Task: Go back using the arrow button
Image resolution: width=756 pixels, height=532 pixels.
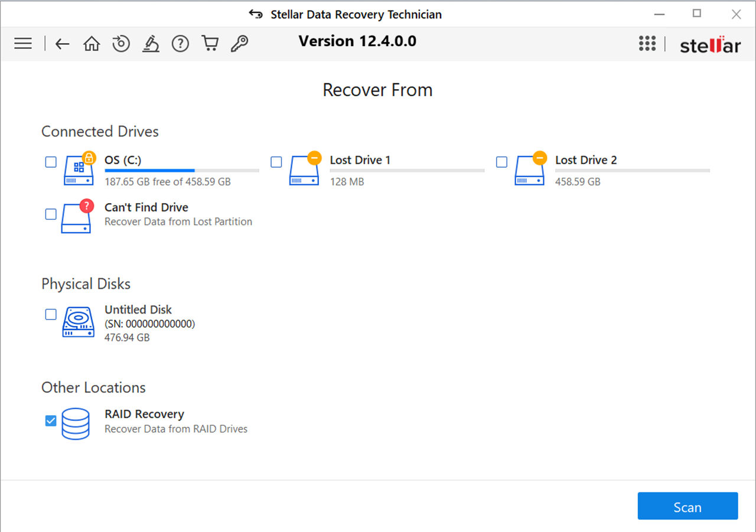Action: pos(62,43)
